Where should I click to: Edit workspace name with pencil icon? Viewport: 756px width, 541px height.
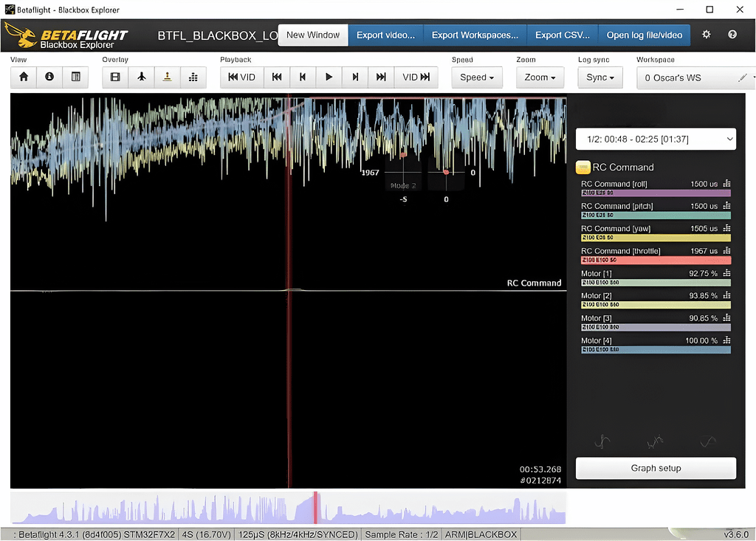point(743,77)
